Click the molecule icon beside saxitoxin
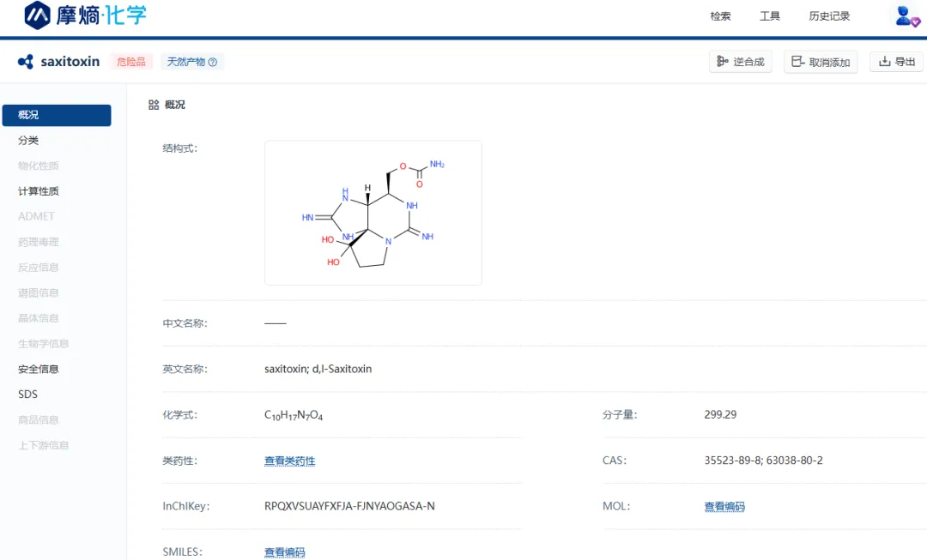The width and height of the screenshot is (927, 560). pyautogui.click(x=26, y=62)
